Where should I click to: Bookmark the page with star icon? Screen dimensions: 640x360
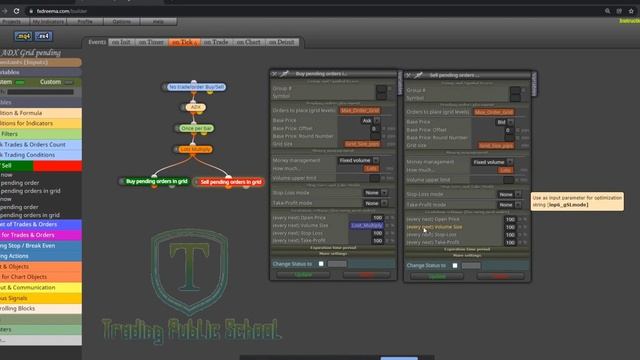[631, 11]
